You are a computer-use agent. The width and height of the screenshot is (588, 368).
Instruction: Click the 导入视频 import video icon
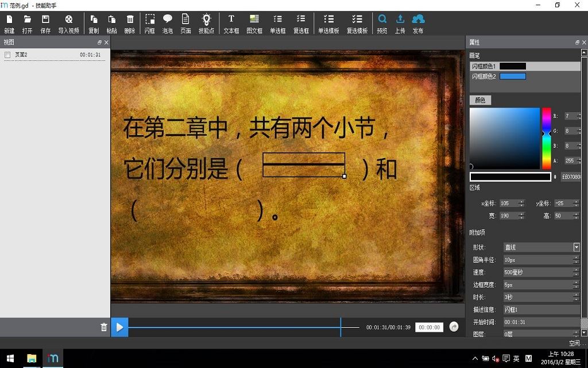tap(69, 24)
